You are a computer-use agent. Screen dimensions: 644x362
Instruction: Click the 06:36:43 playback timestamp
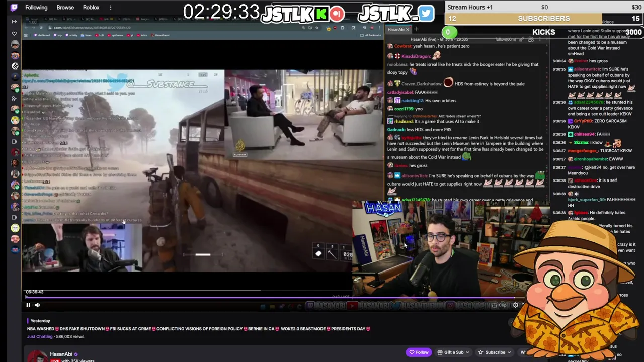pos(35,292)
